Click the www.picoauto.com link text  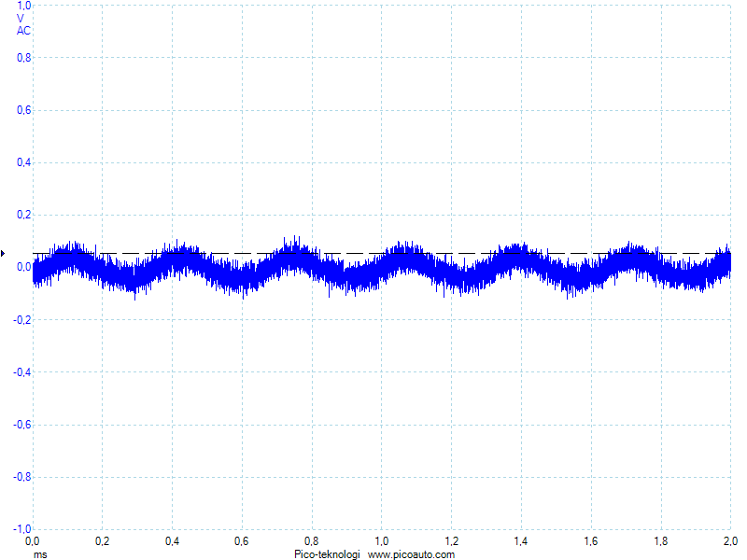pyautogui.click(x=411, y=554)
